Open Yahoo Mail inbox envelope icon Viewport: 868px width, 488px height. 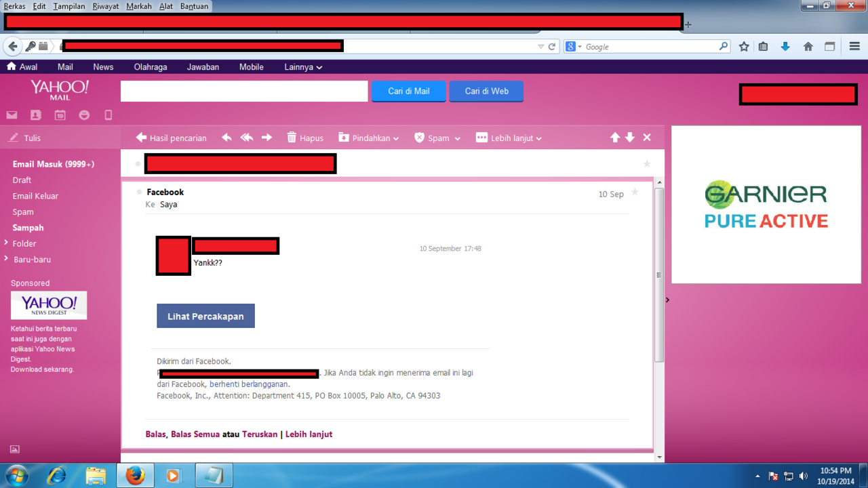click(12, 115)
